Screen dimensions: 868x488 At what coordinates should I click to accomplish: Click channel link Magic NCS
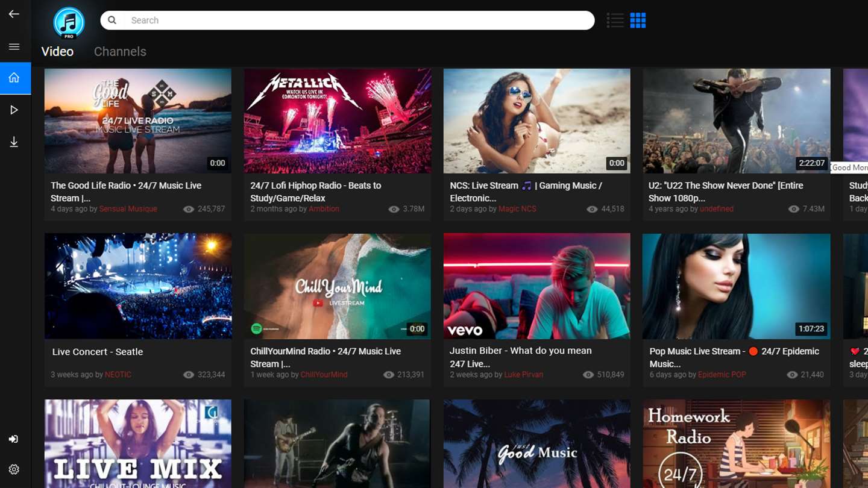[x=517, y=209]
